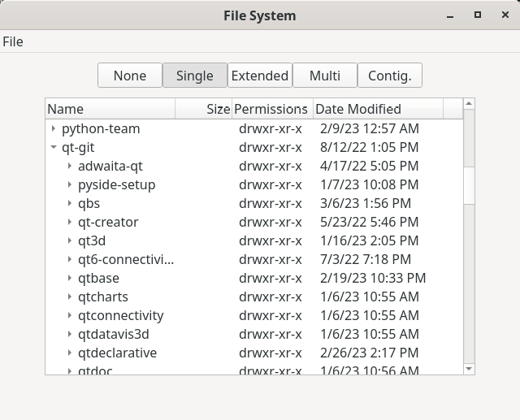Expand the qtdeclarative folder arrow
Viewport: 520px width, 420px height.
[70, 353]
